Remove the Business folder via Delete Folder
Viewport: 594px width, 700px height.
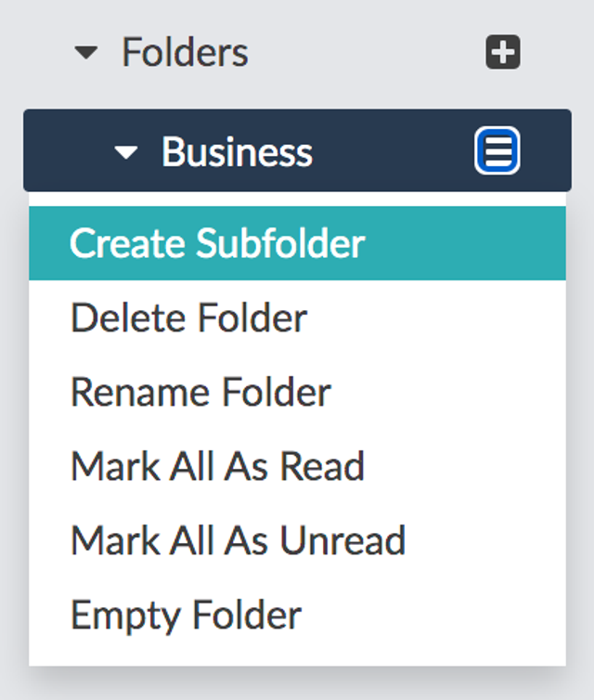coord(297,318)
